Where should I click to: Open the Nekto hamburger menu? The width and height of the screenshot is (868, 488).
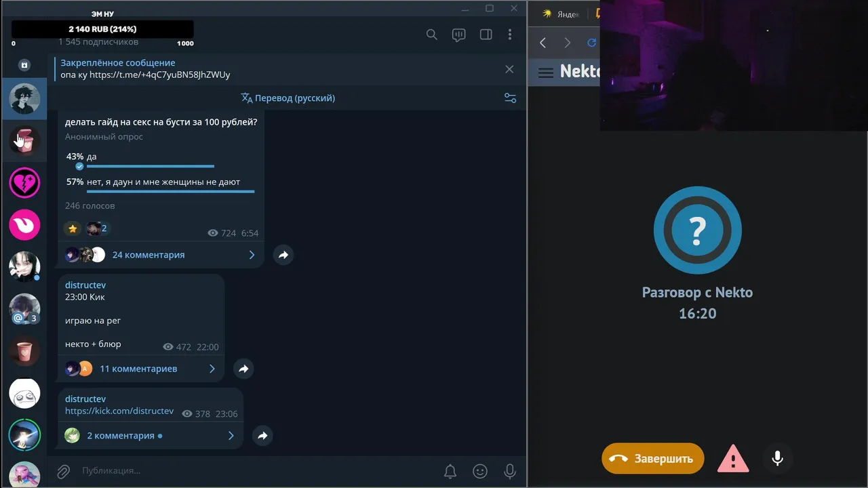(546, 73)
